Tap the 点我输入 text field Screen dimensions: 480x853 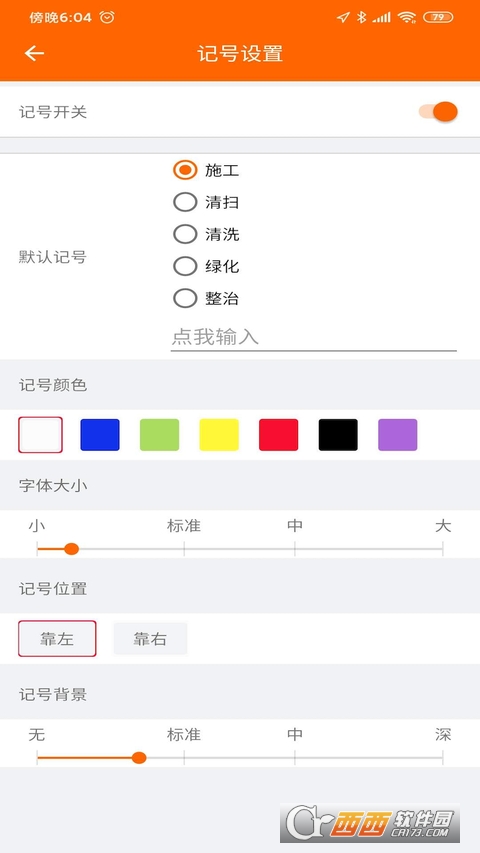coord(313,338)
